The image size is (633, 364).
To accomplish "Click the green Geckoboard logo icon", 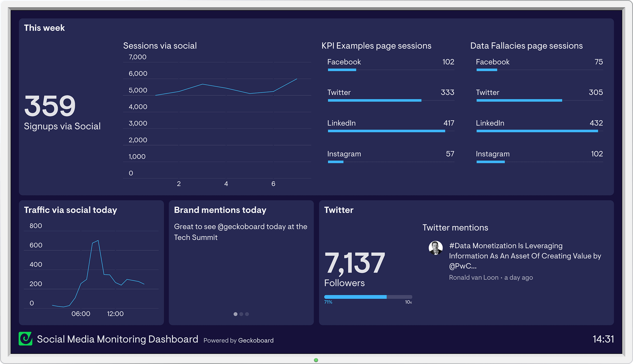I will pos(26,339).
